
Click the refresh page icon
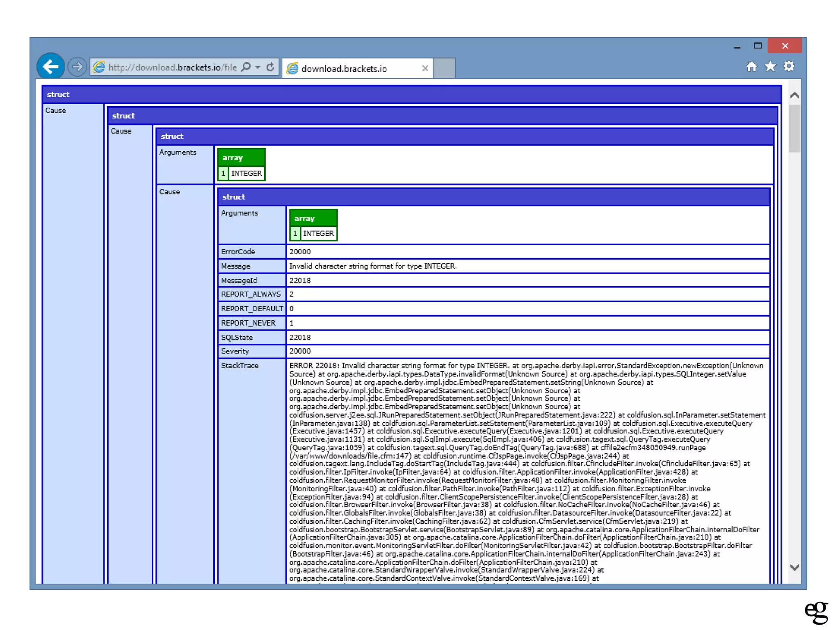270,67
